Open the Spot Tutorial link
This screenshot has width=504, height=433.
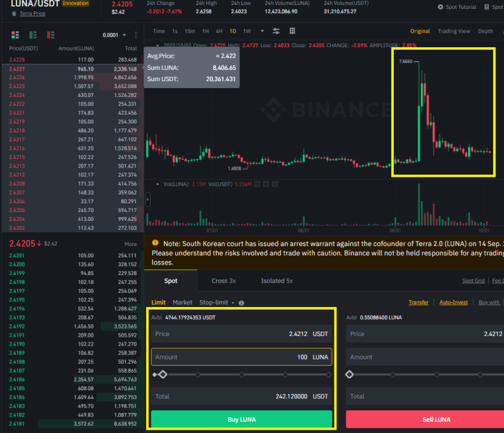[461, 7]
